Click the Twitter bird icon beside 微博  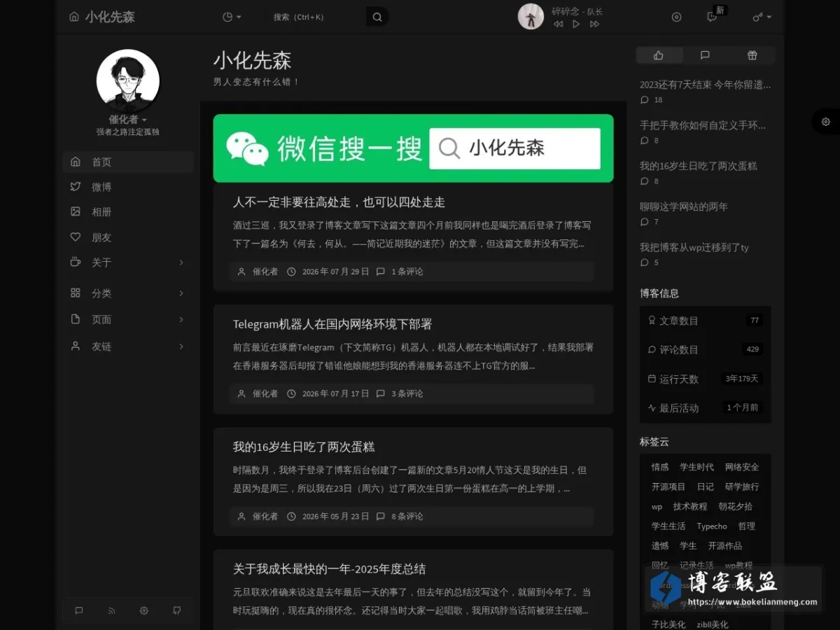(x=76, y=187)
